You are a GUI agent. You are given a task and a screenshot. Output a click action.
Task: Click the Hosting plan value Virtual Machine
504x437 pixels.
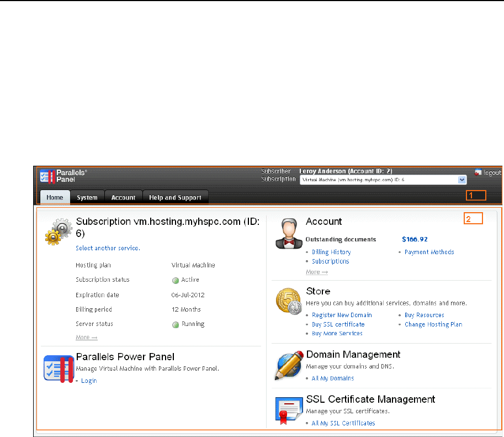[193, 265]
